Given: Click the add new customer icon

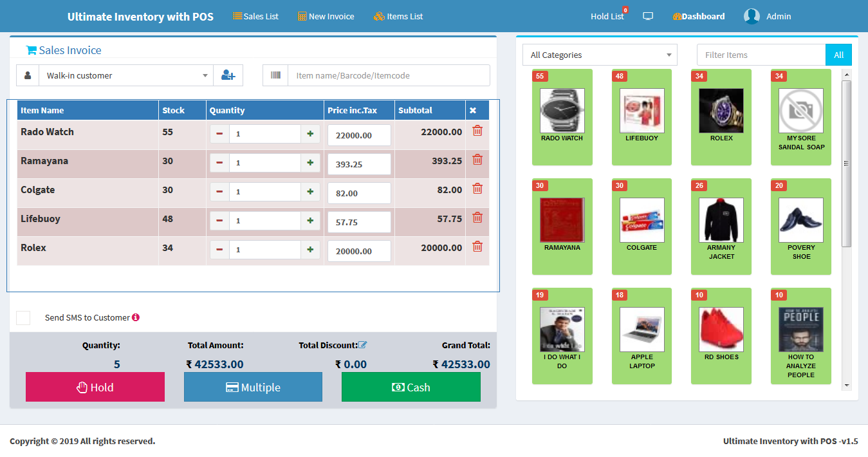Looking at the screenshot, I should (228, 75).
